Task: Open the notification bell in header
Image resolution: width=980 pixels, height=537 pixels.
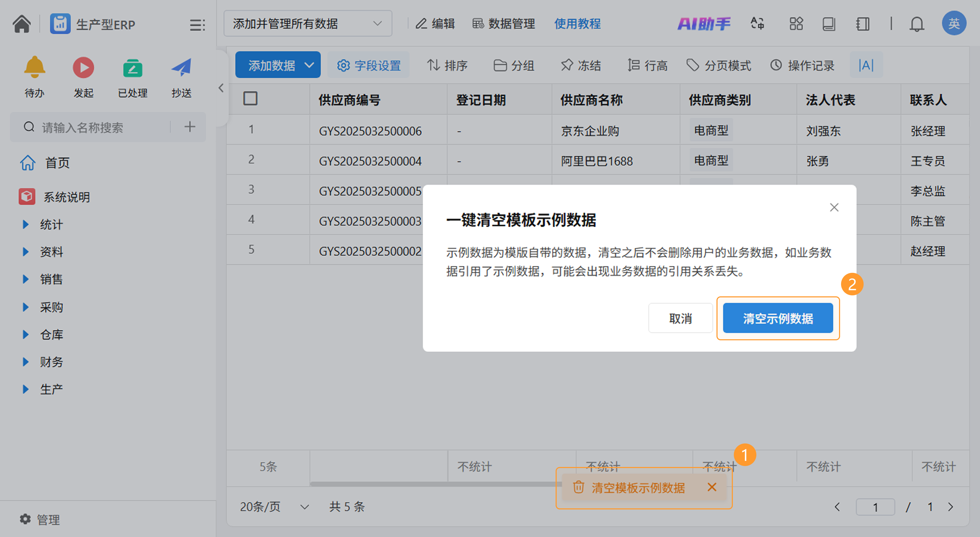Action: pyautogui.click(x=916, y=24)
